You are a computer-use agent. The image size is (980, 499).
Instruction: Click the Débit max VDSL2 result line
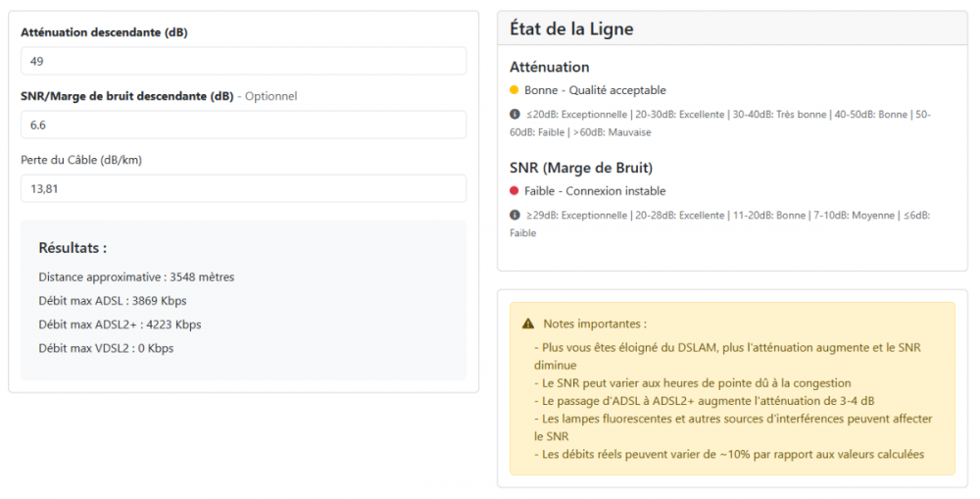coord(106,348)
